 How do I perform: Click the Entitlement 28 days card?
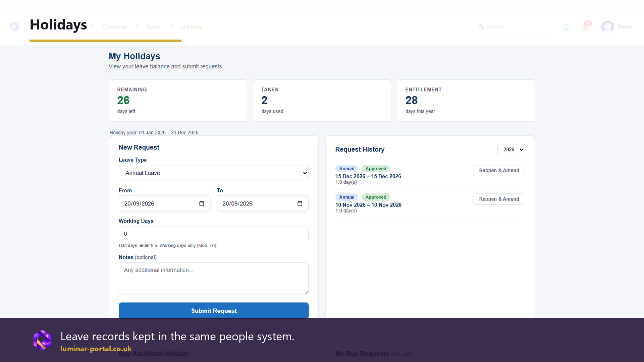pos(466,101)
